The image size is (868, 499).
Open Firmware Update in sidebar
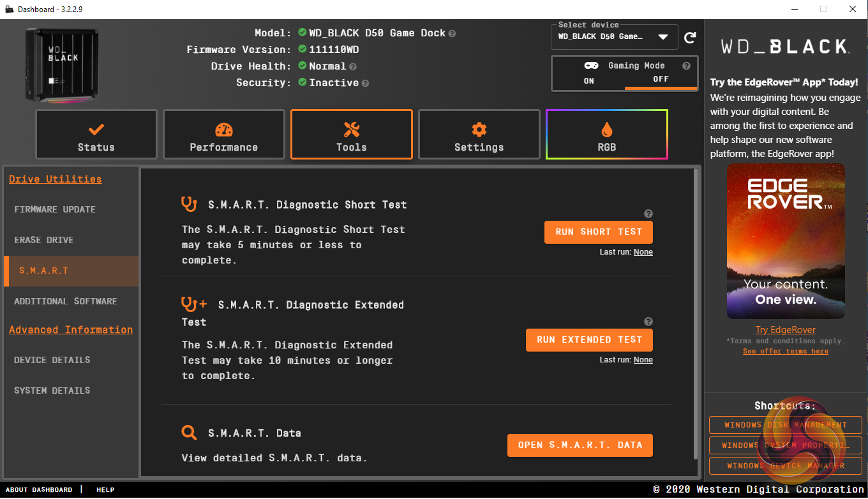(71, 209)
